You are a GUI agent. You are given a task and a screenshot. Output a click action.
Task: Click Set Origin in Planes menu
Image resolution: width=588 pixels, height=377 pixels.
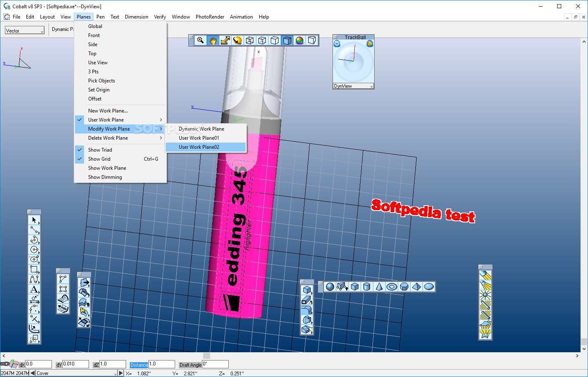point(120,90)
